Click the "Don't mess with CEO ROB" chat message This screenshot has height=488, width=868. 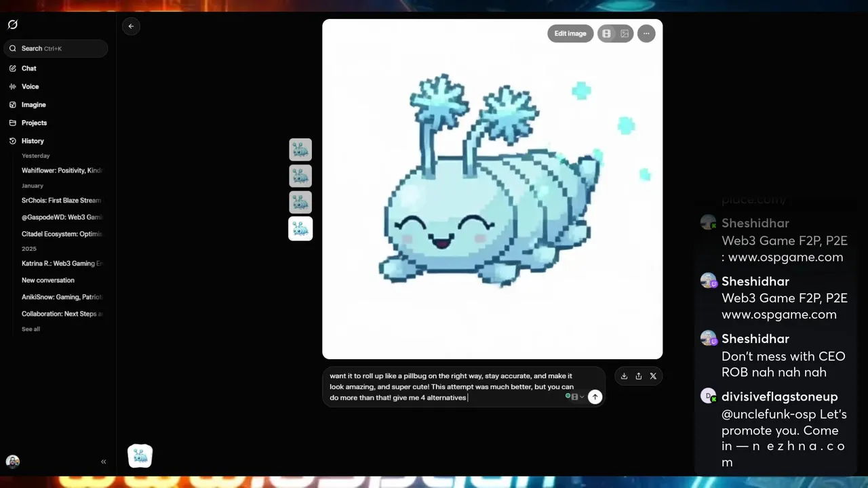tap(783, 364)
